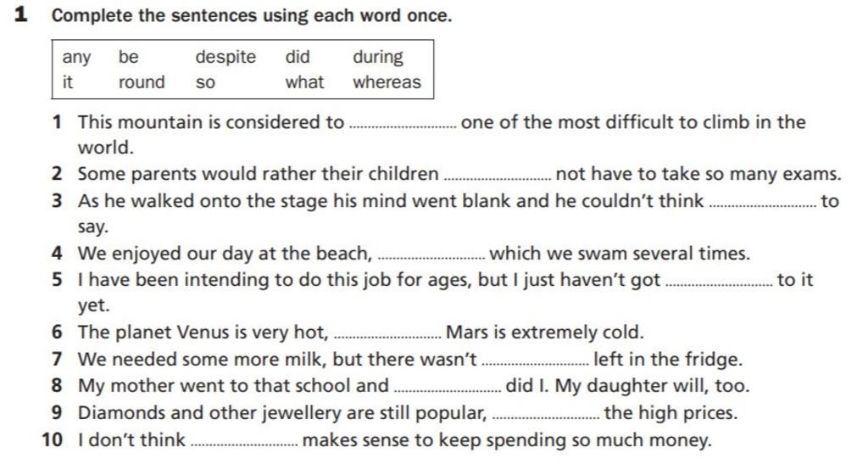The width and height of the screenshot is (868, 464).
Task: Select the word 'what' in the word box
Action: [304, 82]
